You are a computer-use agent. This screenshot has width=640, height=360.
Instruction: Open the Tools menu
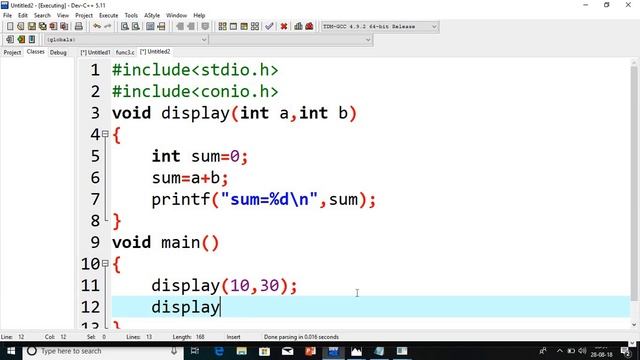point(131,16)
